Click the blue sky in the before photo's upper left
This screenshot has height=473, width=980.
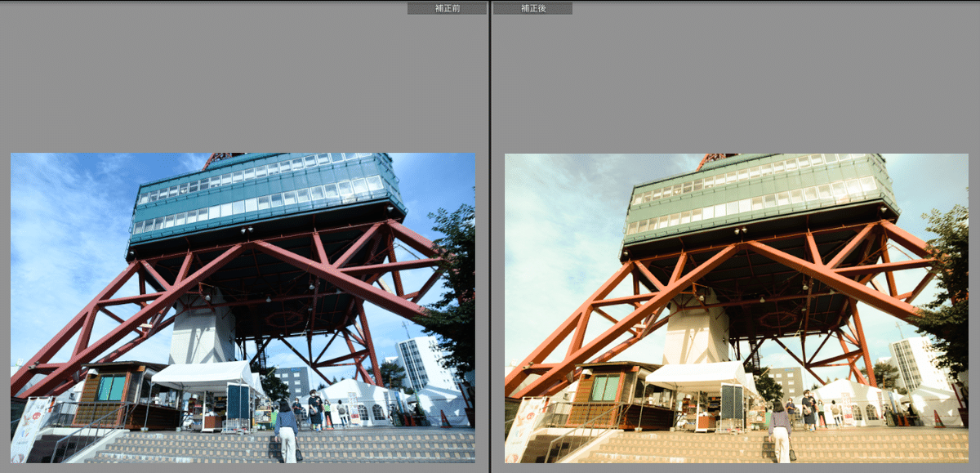pos(65,196)
